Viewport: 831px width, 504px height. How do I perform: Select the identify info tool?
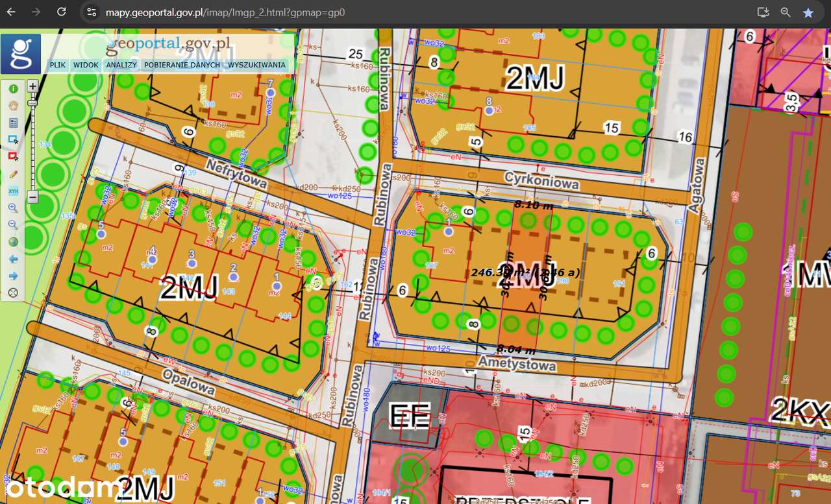pyautogui.click(x=12, y=89)
